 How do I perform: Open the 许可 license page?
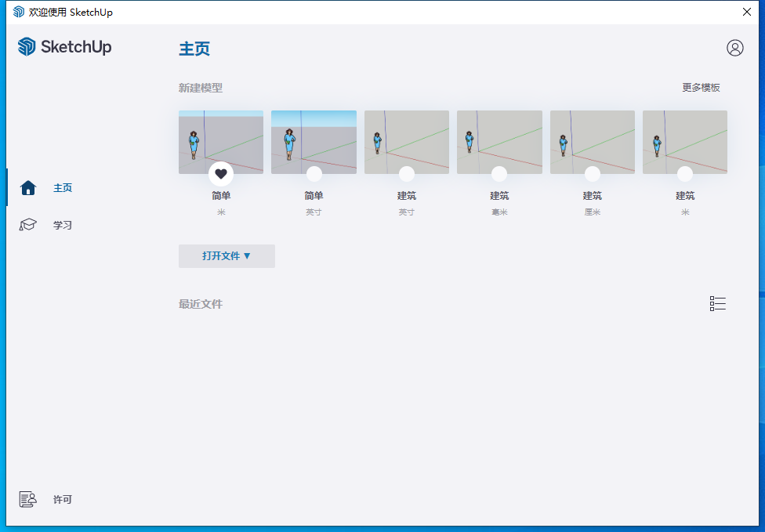tap(62, 499)
